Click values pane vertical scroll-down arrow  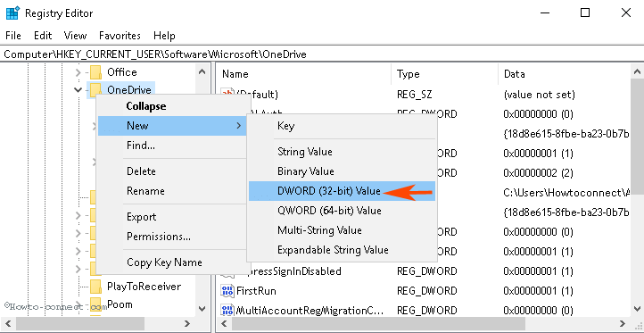pos(637,309)
